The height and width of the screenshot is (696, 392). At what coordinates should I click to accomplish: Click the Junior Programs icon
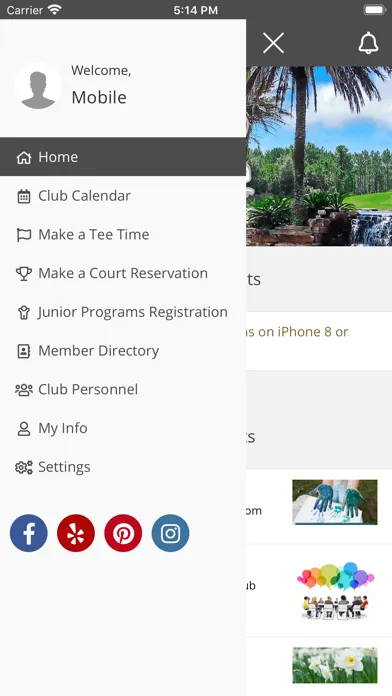(24, 312)
